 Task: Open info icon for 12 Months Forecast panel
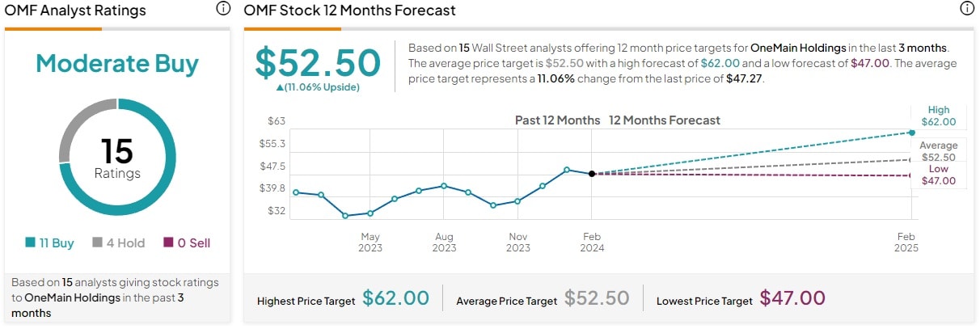[966, 10]
